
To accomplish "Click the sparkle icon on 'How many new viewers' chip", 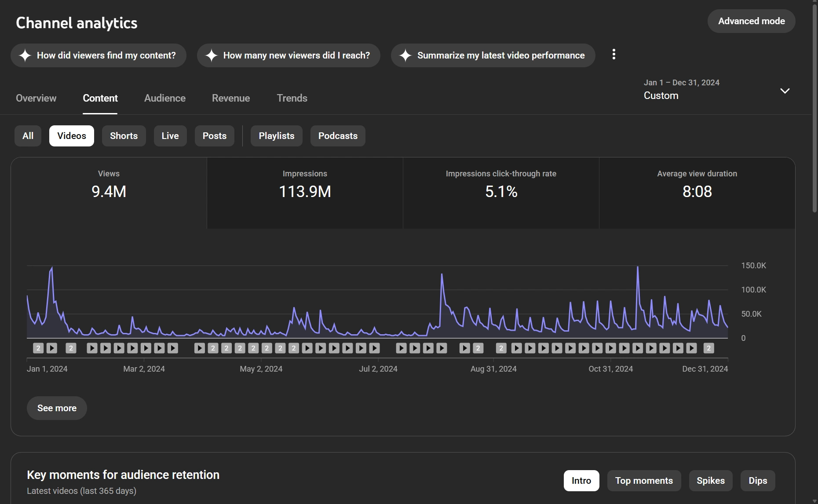I will click(212, 55).
